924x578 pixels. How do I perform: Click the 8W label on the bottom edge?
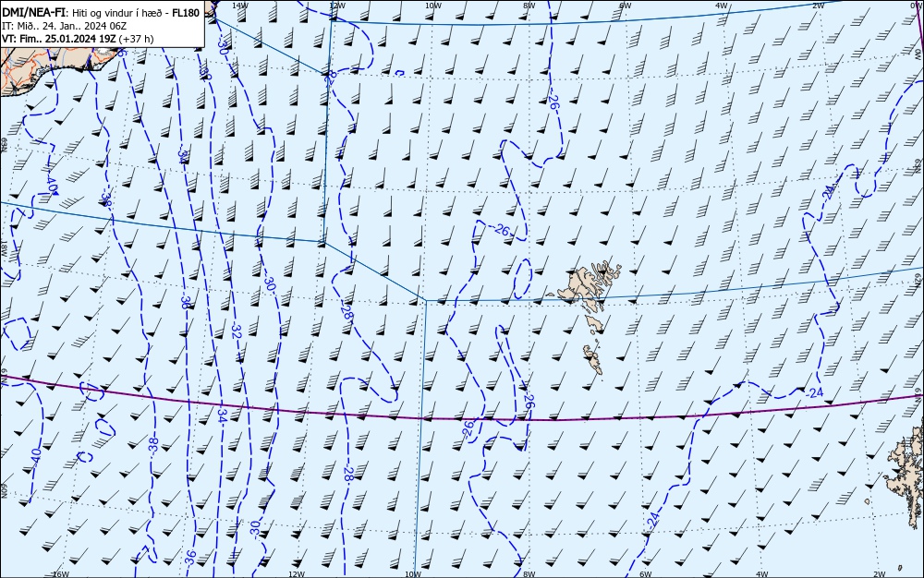coord(529,574)
